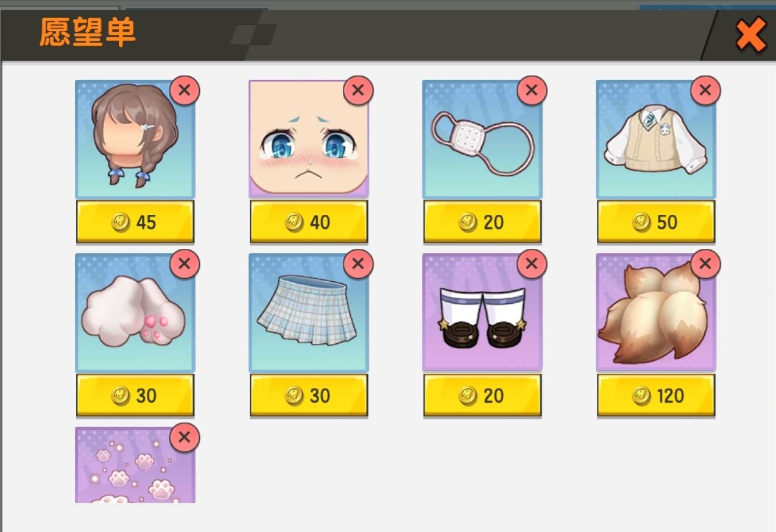This screenshot has width=776, height=532.
Task: Remove the crying face from wishlist
Action: coord(358,91)
